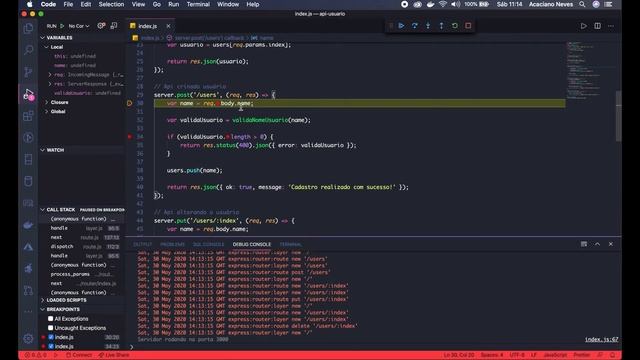The width and height of the screenshot is (640, 360).
Task: Open macOS Spotlight search
Action: click(582, 4)
